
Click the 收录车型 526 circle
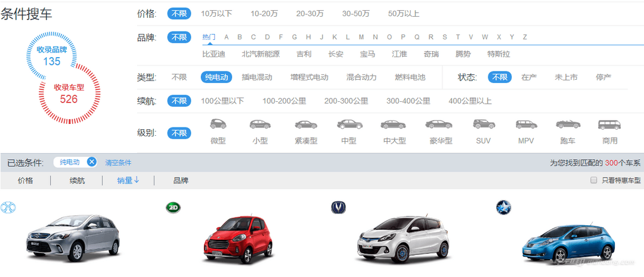(x=69, y=94)
